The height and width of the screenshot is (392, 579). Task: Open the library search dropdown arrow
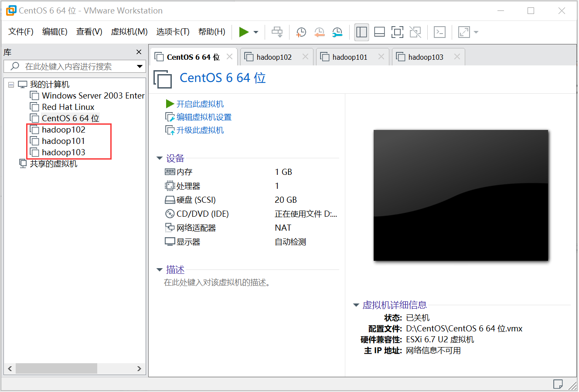click(x=140, y=66)
